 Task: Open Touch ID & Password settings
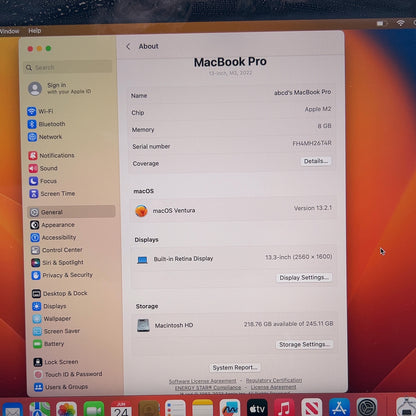(68, 374)
